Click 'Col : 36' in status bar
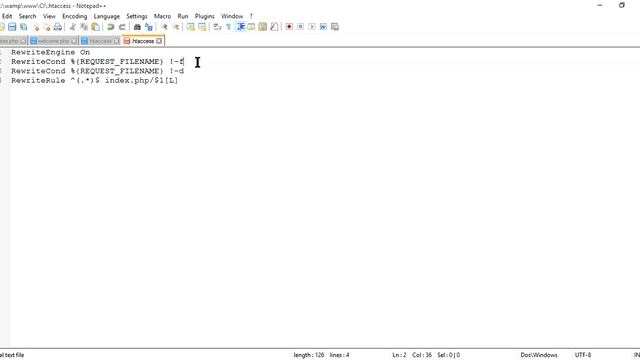The width and height of the screenshot is (640, 360). point(422,355)
